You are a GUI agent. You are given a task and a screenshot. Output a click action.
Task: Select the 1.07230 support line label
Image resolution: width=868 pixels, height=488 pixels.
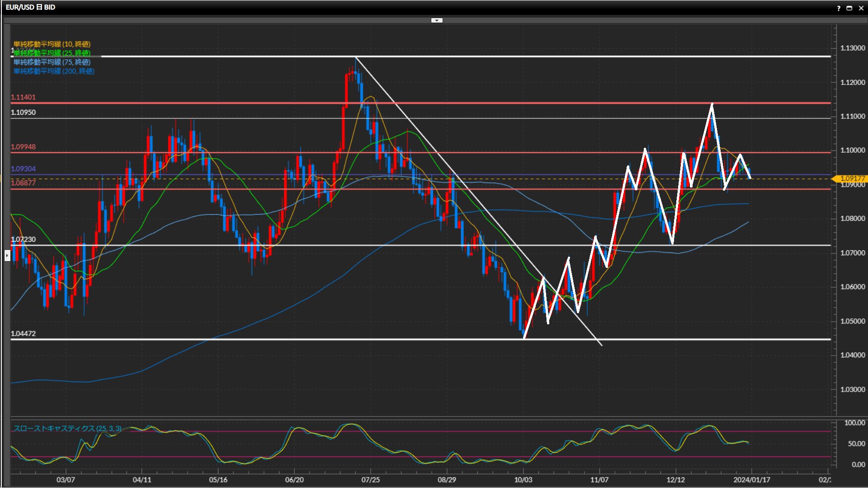click(x=23, y=239)
